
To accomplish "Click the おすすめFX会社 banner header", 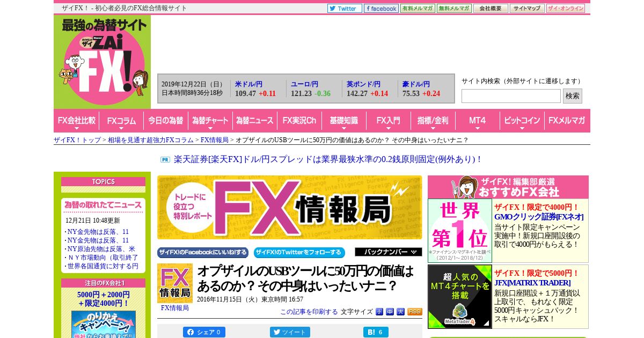I will click(x=508, y=187).
